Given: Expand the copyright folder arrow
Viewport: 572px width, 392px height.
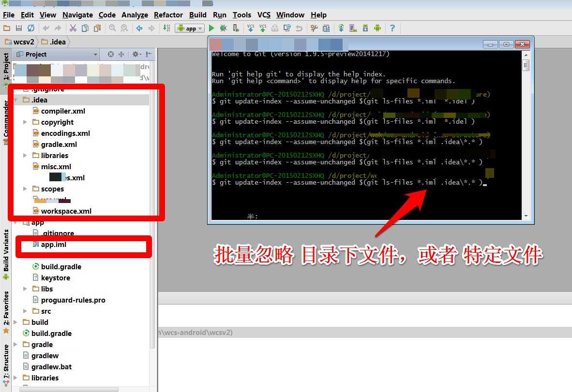Looking at the screenshot, I should [x=25, y=122].
